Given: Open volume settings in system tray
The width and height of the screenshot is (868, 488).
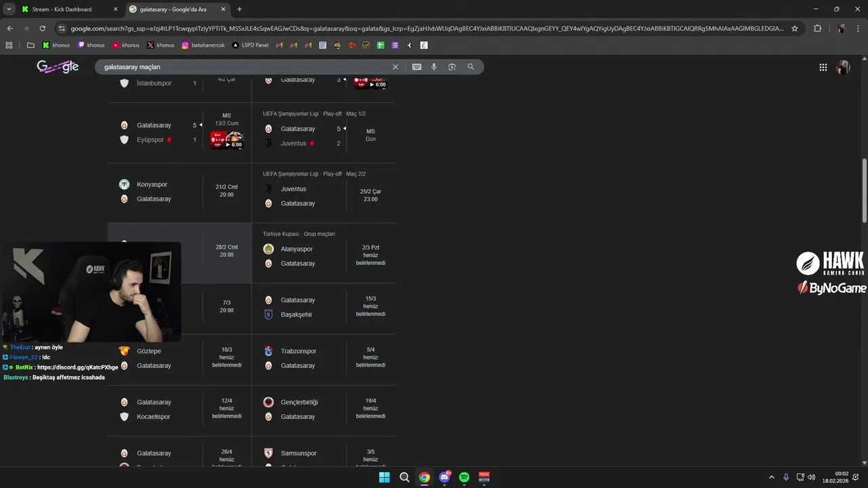Looking at the screenshot, I should coord(812,477).
